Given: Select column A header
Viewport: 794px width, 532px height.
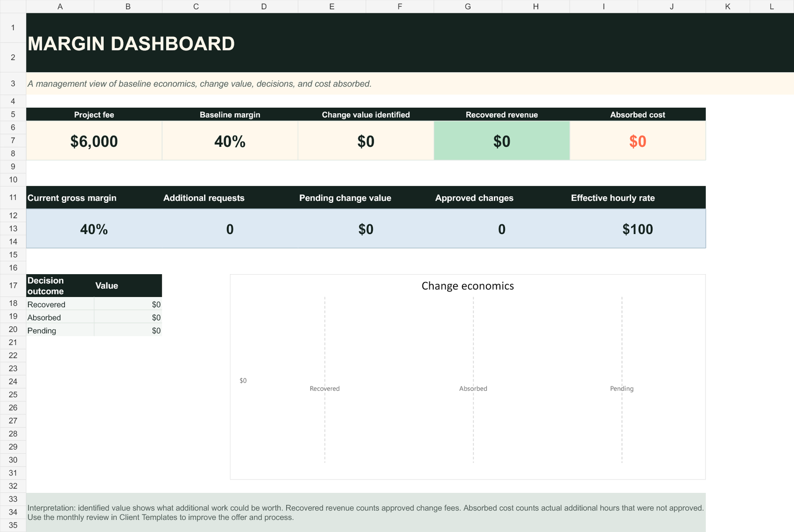Looking at the screenshot, I should pyautogui.click(x=60, y=6).
